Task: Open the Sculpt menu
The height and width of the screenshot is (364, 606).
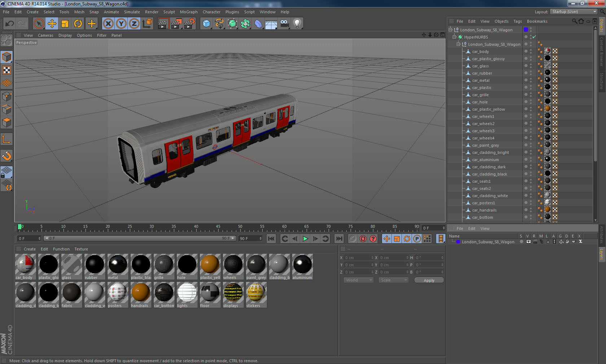Action: click(169, 12)
